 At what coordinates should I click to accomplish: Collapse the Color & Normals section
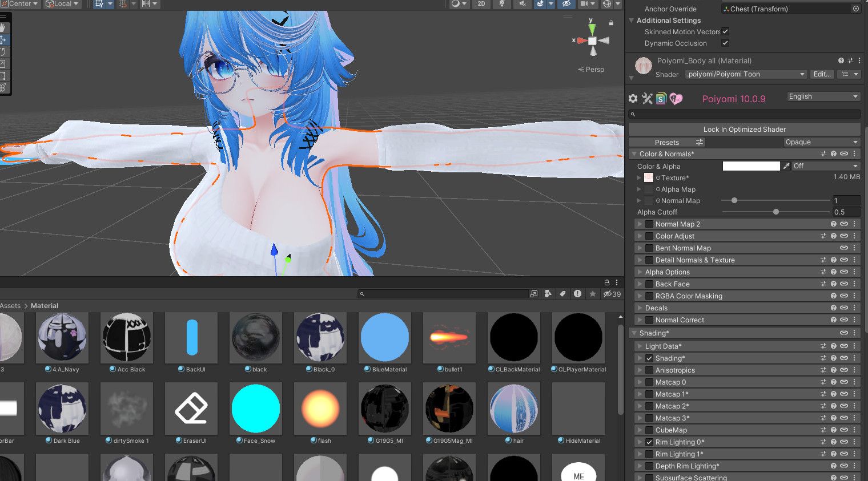[x=634, y=154]
